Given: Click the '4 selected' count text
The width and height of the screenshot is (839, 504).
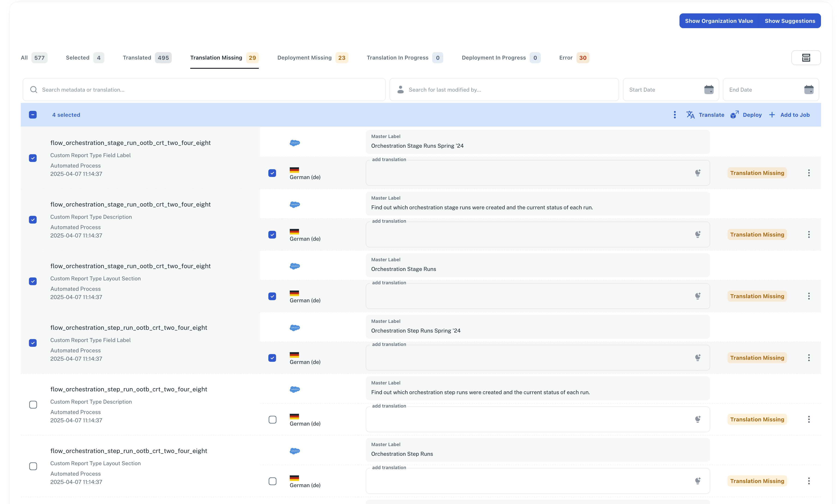Looking at the screenshot, I should (x=66, y=115).
